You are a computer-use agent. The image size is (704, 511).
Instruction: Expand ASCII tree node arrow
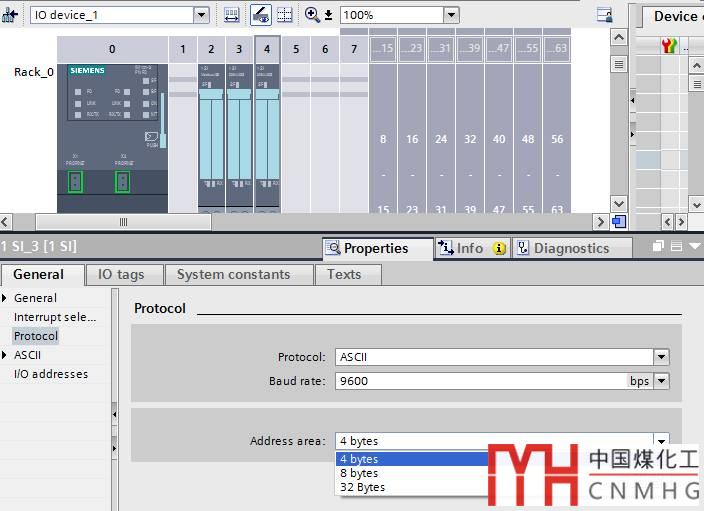[4, 355]
